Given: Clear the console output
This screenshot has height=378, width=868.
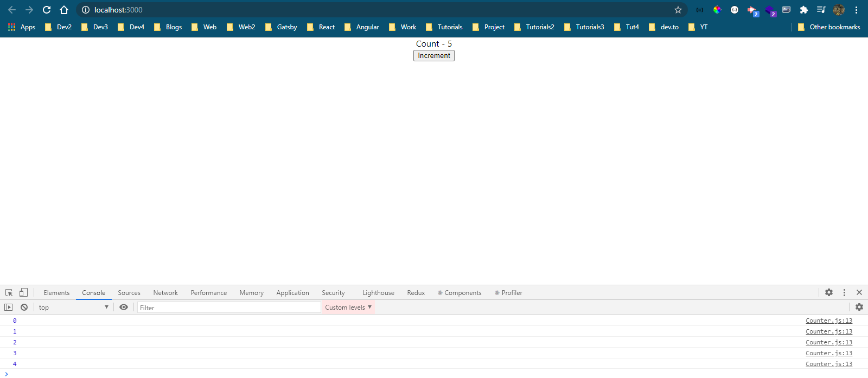Looking at the screenshot, I should pos(24,307).
